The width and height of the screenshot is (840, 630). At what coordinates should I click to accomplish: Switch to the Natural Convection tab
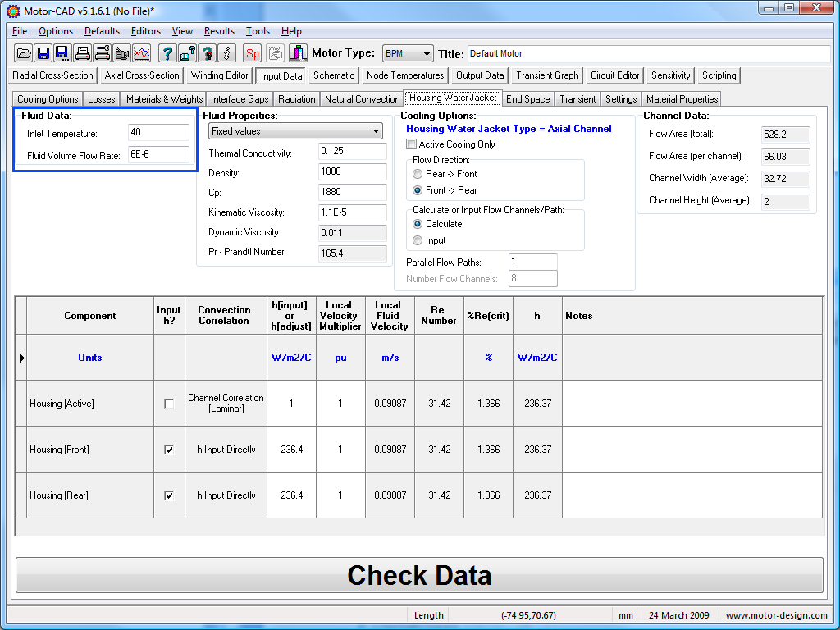coord(362,99)
